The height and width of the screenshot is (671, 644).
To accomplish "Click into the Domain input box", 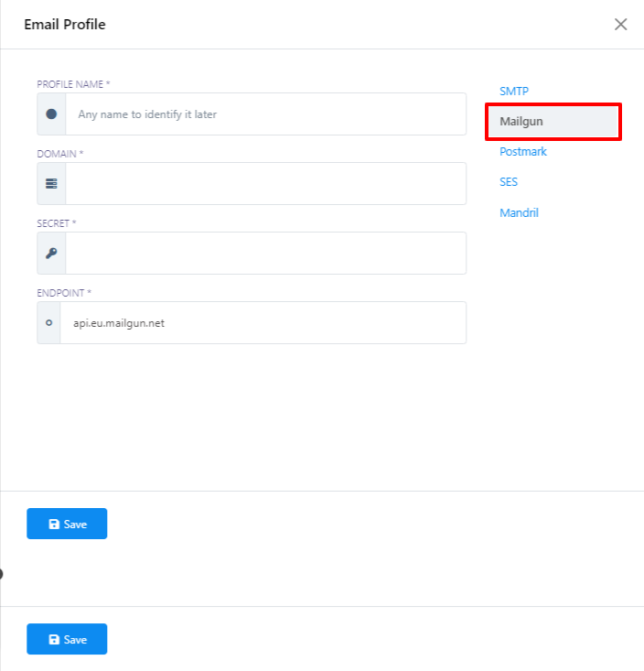I will coord(265,184).
